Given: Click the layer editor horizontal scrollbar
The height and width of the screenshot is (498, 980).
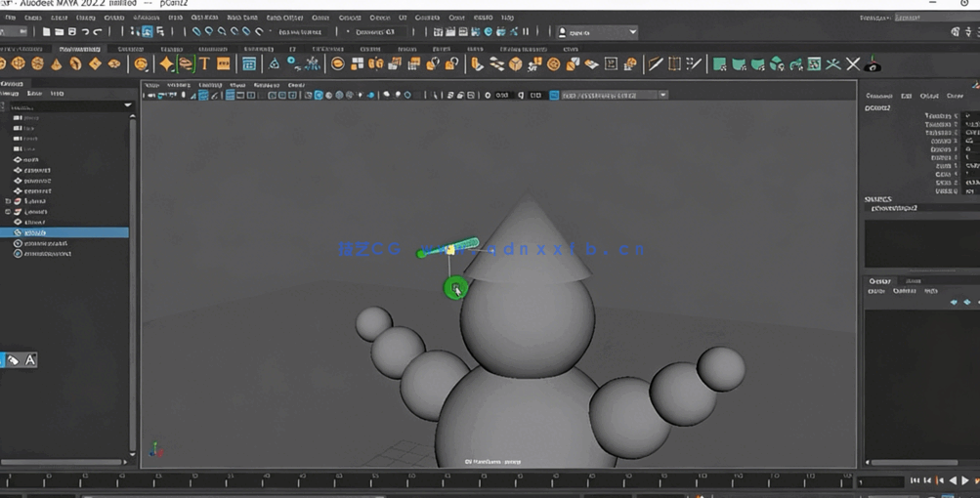Looking at the screenshot, I should 915,463.
